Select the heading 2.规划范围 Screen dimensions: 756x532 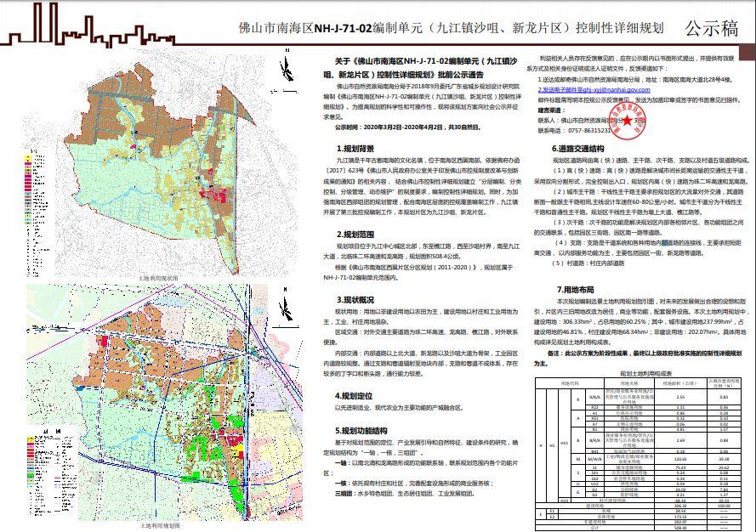coord(355,235)
